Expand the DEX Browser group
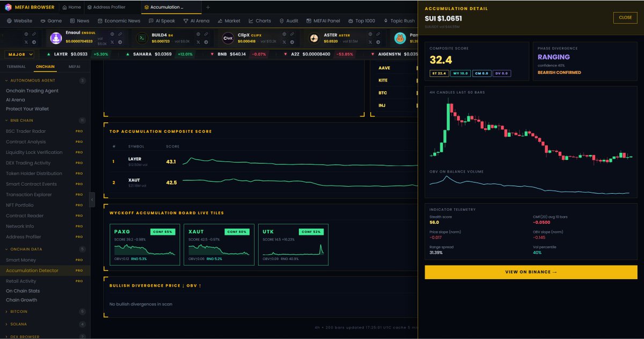This screenshot has height=339, width=644. (x=45, y=336)
